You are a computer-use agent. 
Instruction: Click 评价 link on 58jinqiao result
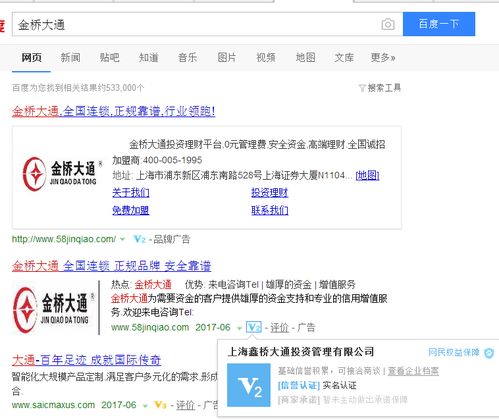[x=279, y=327]
